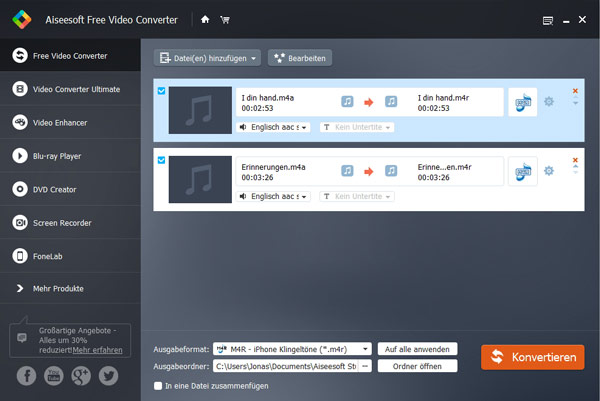The height and width of the screenshot is (401, 600).
Task: Open settings gear for I din hand.m4a
Action: click(x=548, y=102)
